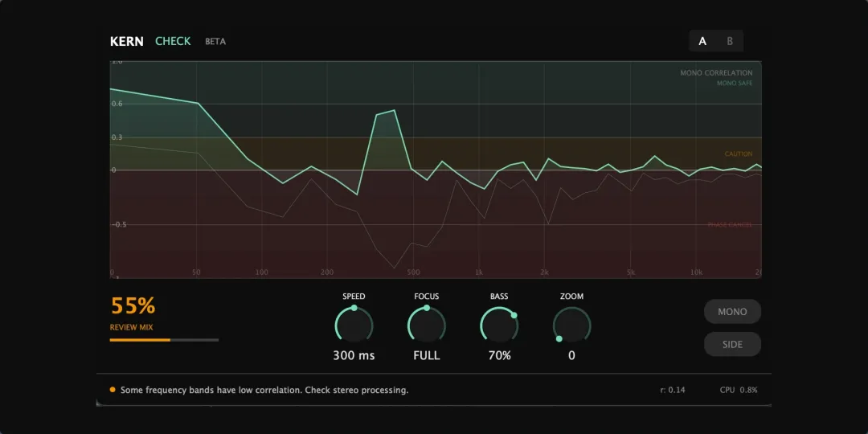
Task: Click the 55% score readout
Action: click(133, 306)
